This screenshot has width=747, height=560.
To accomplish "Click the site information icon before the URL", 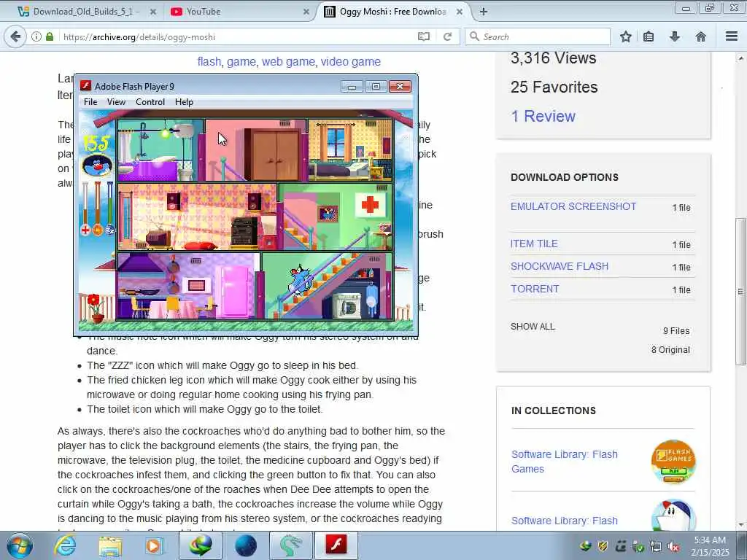I will click(x=36, y=36).
